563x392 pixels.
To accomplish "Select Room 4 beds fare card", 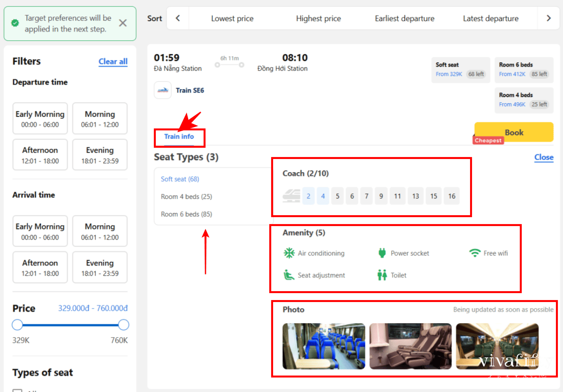I will [x=524, y=100].
